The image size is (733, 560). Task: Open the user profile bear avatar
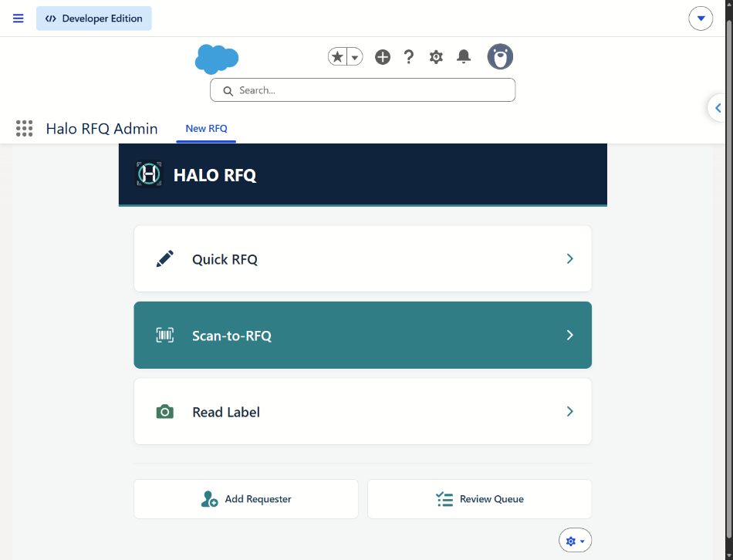[x=500, y=56]
